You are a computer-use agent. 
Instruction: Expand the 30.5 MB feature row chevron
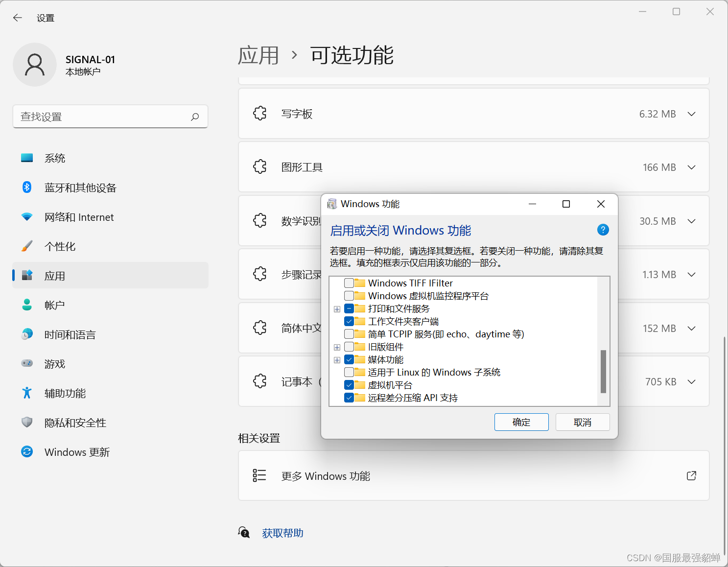tap(691, 221)
